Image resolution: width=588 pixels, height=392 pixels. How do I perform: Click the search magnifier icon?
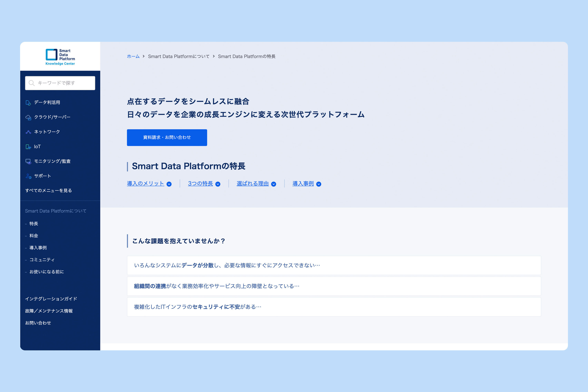[32, 83]
